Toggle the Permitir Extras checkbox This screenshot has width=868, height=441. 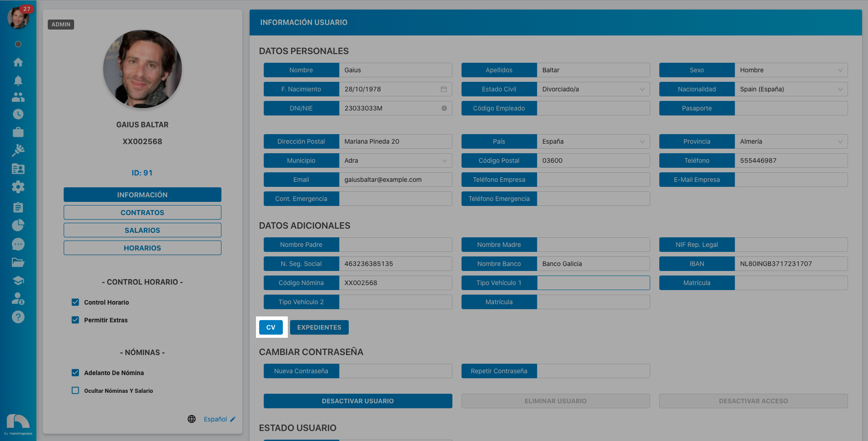(x=75, y=320)
